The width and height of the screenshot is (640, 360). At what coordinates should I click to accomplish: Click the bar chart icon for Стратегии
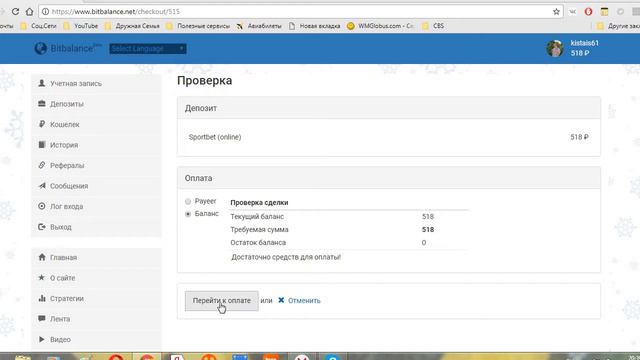coord(42,298)
